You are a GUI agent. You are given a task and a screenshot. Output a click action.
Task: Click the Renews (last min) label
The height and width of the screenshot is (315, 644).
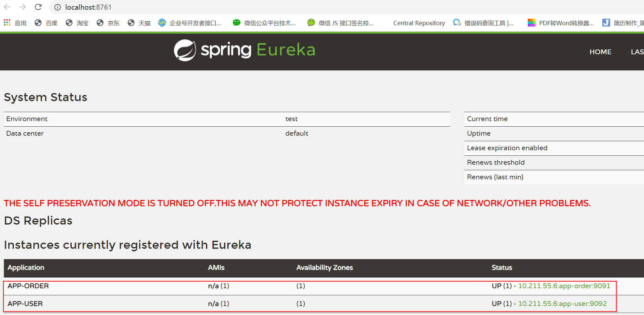(x=495, y=177)
